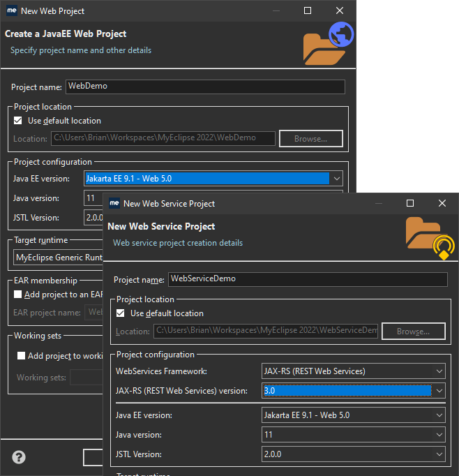Click 'Working sets' group label
459x476 pixels.
coord(38,336)
